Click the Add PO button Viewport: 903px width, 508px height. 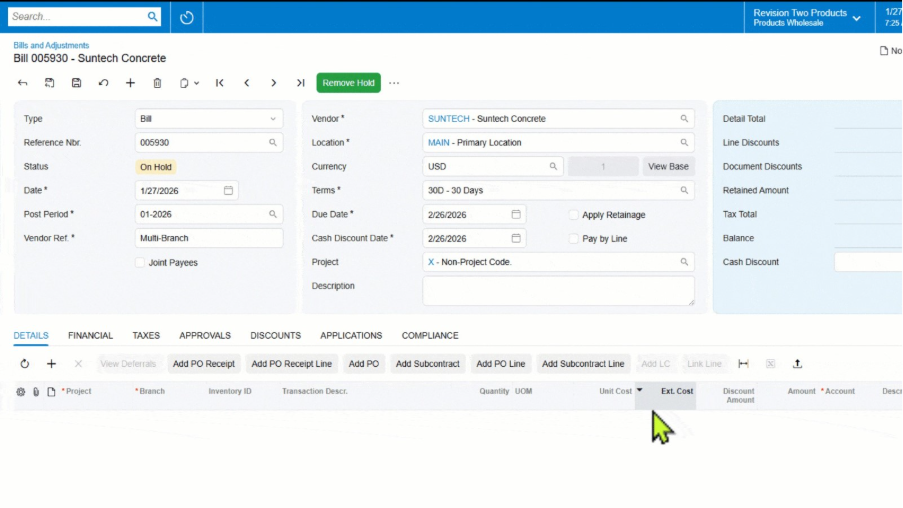pos(364,364)
